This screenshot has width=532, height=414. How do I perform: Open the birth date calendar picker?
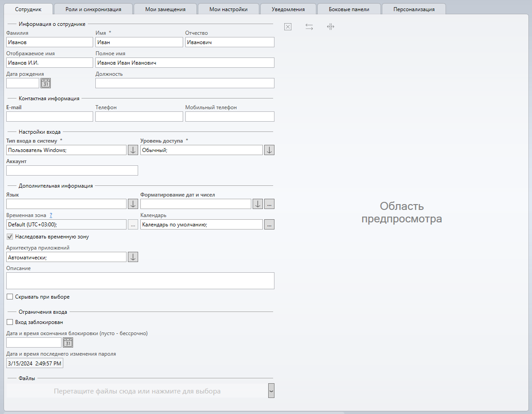tap(46, 83)
